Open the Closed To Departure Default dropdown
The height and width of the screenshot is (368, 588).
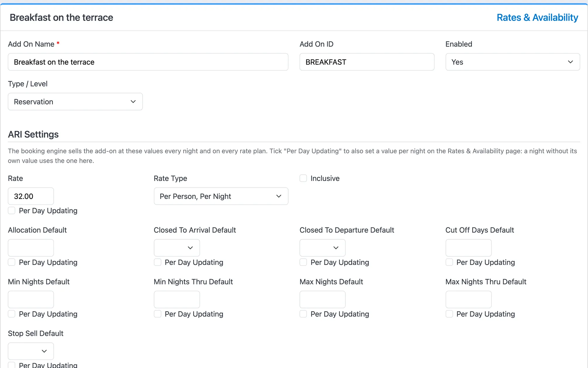tap(323, 248)
